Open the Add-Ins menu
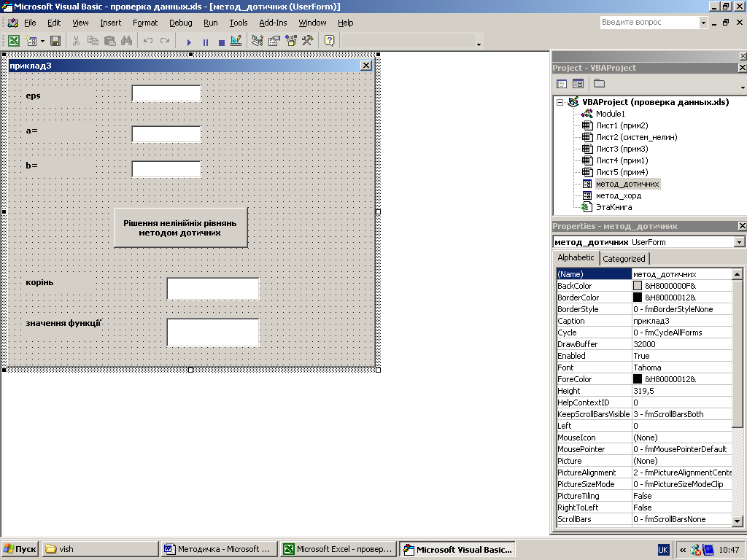The height and width of the screenshot is (560, 747). point(273,23)
